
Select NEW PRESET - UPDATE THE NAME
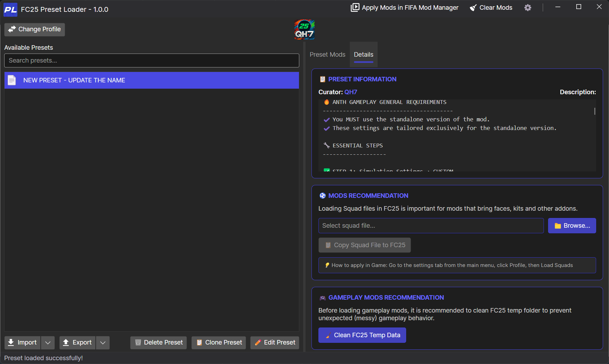[x=152, y=80]
